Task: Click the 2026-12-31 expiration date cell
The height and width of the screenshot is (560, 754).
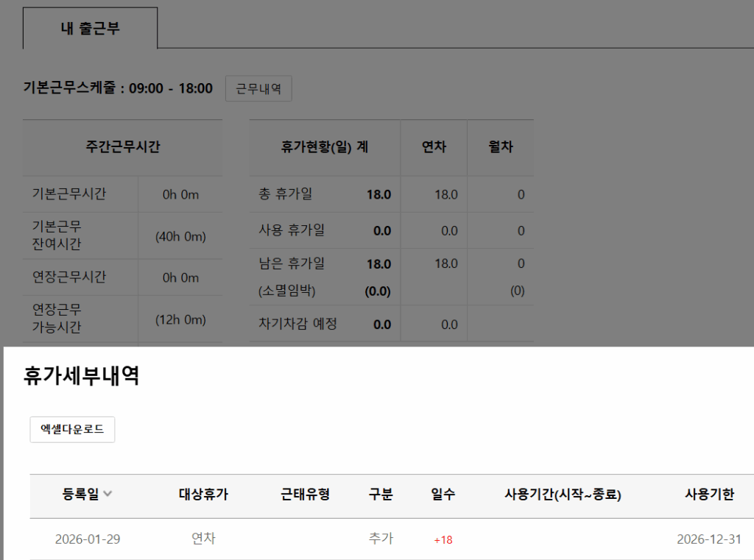Action: (x=708, y=539)
